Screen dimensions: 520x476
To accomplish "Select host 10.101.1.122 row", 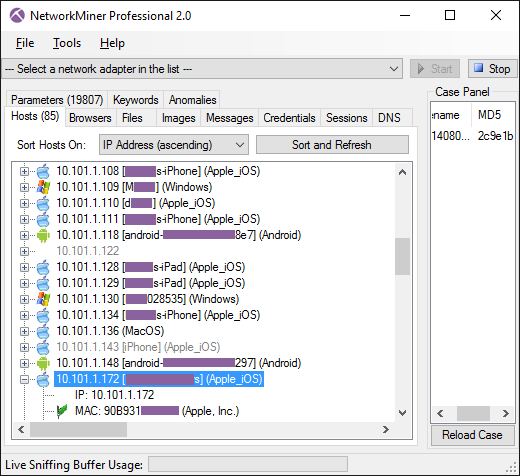I will point(88,251).
